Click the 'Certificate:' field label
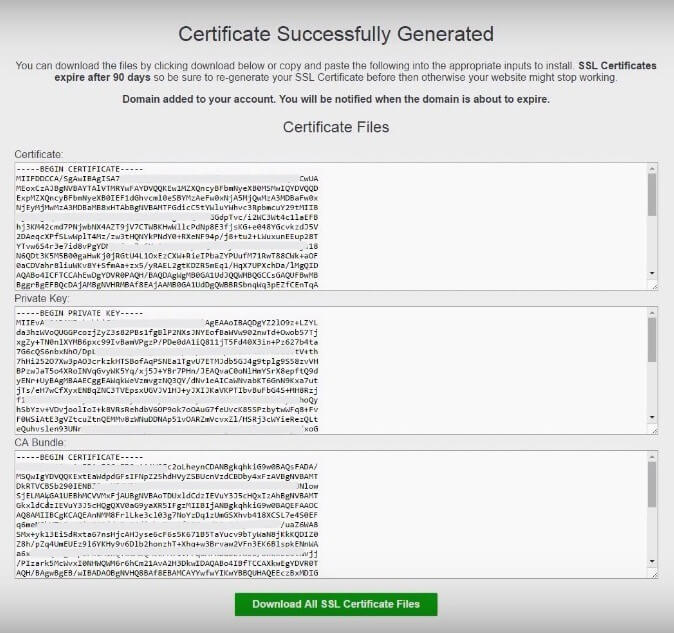This screenshot has height=633, width=674. click(40, 154)
